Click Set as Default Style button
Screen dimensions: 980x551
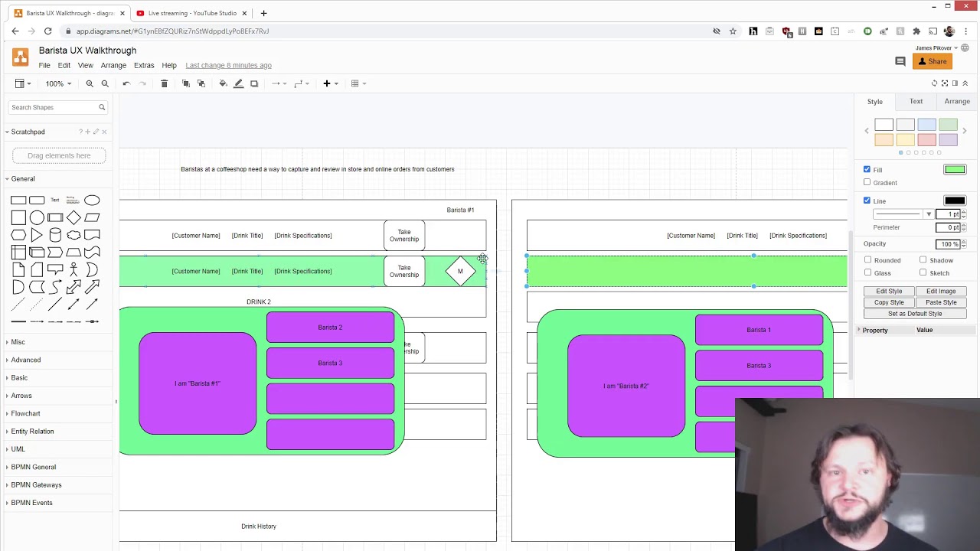915,314
